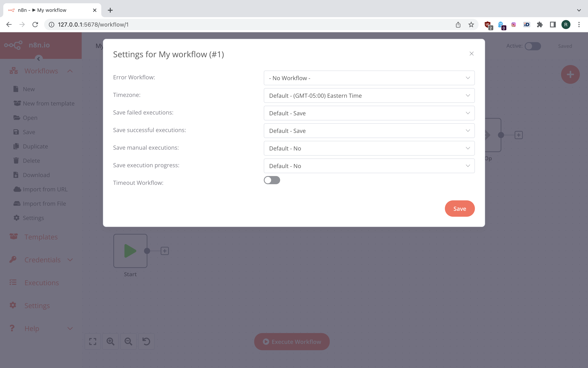The width and height of the screenshot is (588, 368).
Task: Add a node after the Start node
Action: pyautogui.click(x=165, y=251)
